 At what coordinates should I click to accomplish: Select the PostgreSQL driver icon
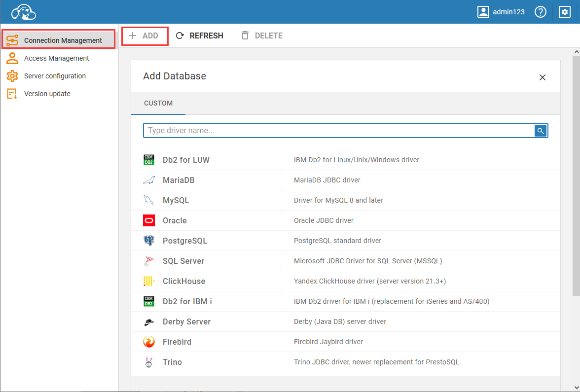click(148, 241)
